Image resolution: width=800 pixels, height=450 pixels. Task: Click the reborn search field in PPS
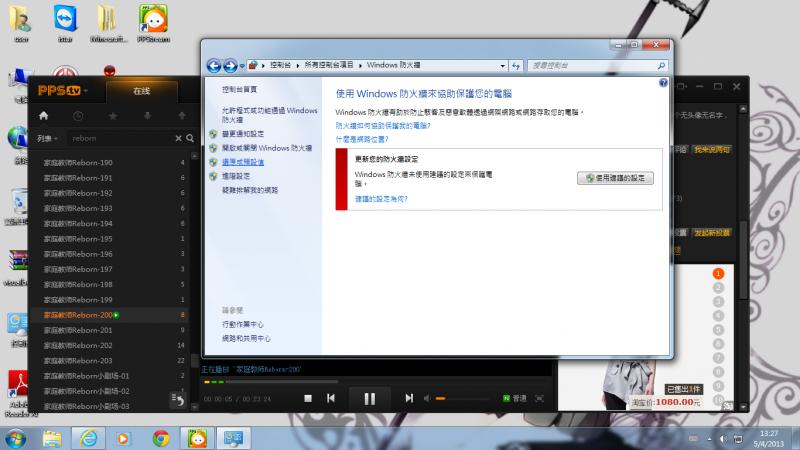(121, 138)
